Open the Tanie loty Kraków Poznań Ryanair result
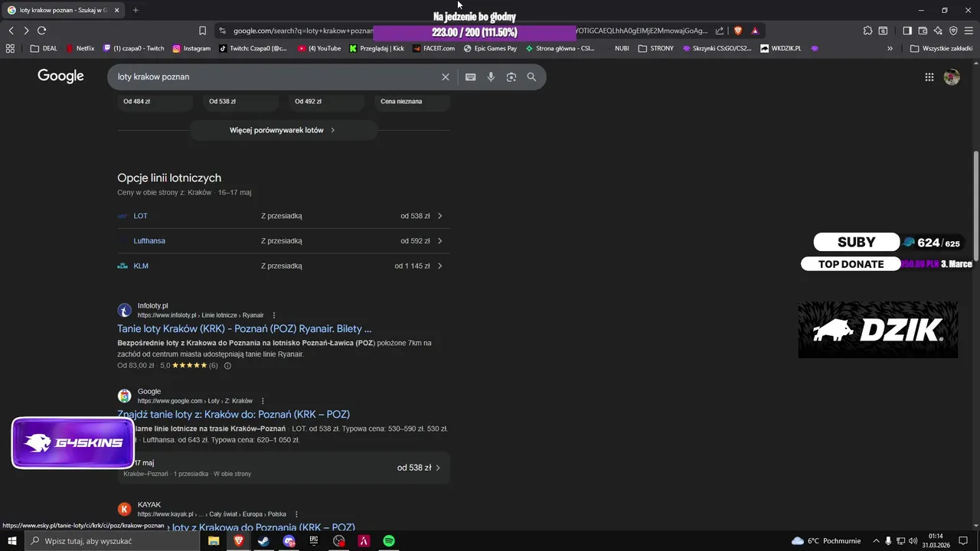The width and height of the screenshot is (980, 551). [244, 328]
